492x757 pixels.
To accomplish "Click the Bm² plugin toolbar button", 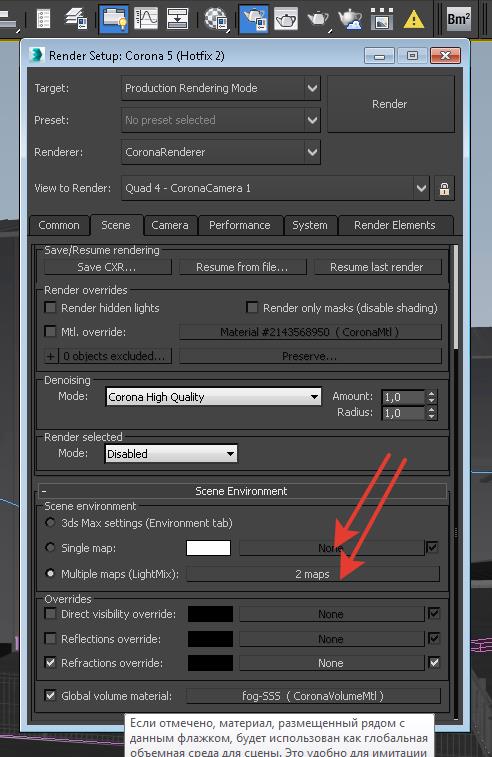I will coord(458,19).
